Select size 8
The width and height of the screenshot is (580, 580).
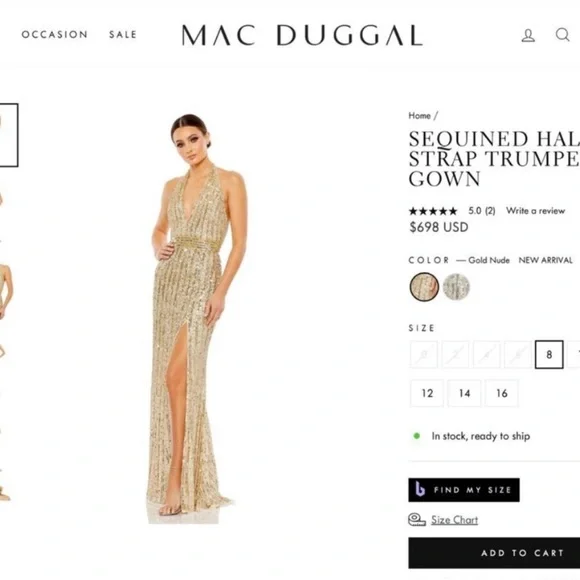pyautogui.click(x=549, y=354)
